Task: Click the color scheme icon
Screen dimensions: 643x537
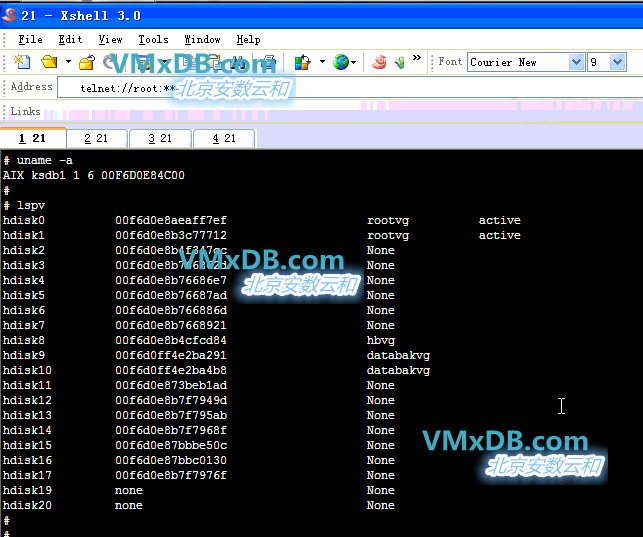Action: pyautogui.click(x=303, y=62)
